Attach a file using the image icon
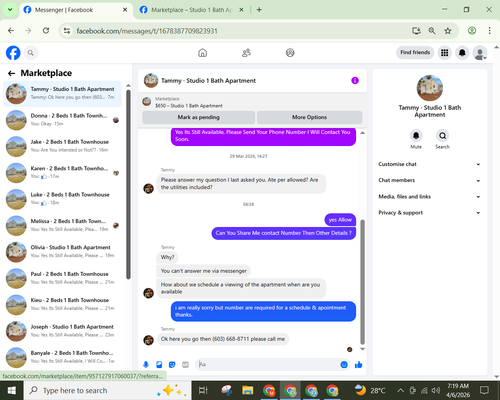The width and height of the screenshot is (500, 400). [x=159, y=365]
